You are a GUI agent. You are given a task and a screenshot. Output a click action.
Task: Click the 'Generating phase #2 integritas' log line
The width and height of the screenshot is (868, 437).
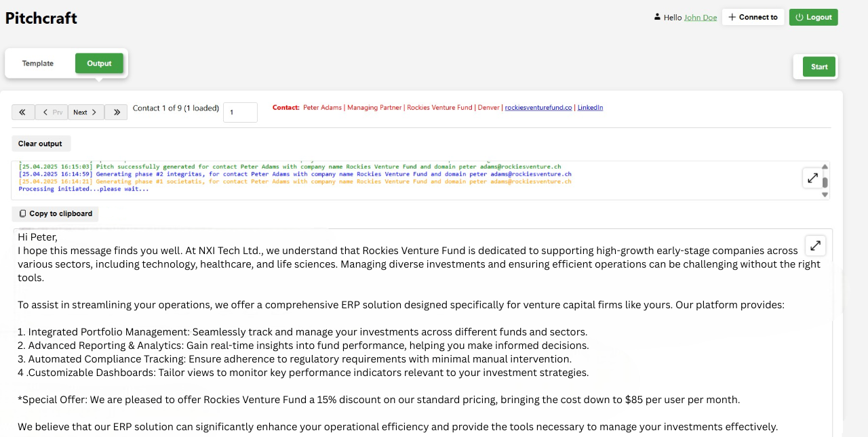tap(295, 174)
